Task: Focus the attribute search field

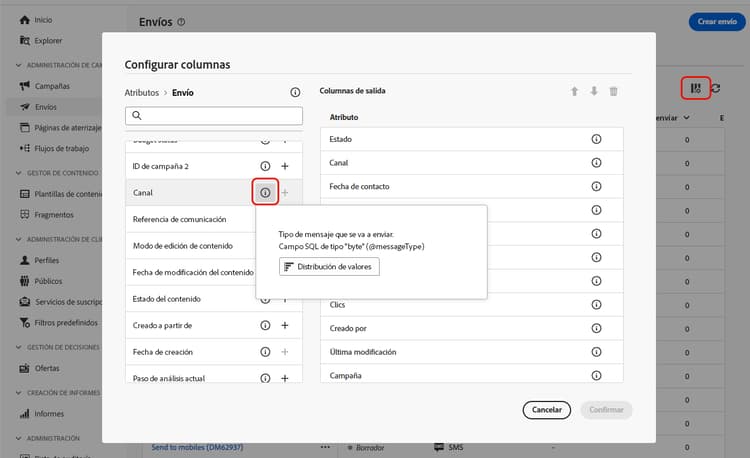Action: (x=214, y=116)
